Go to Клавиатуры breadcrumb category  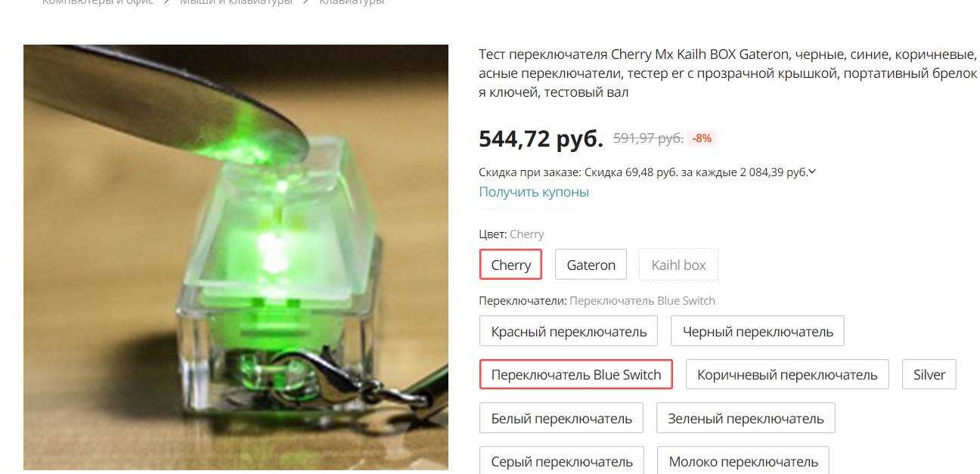pos(352,2)
